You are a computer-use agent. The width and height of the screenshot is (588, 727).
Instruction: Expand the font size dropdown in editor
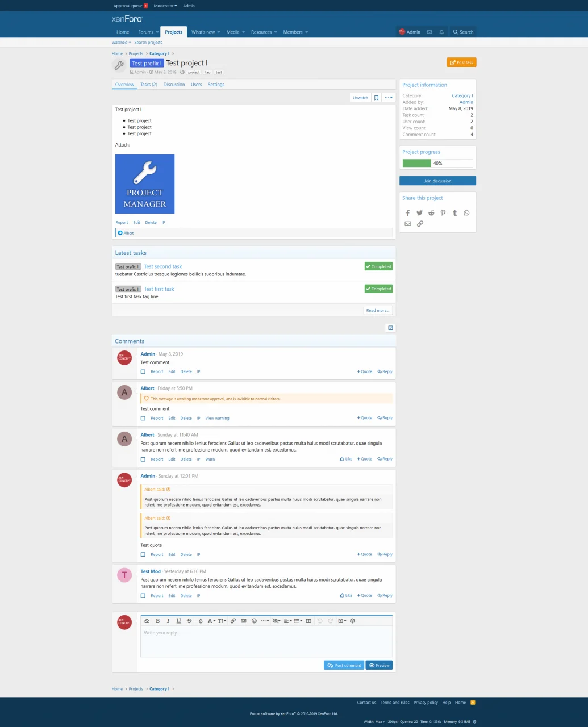(x=222, y=621)
